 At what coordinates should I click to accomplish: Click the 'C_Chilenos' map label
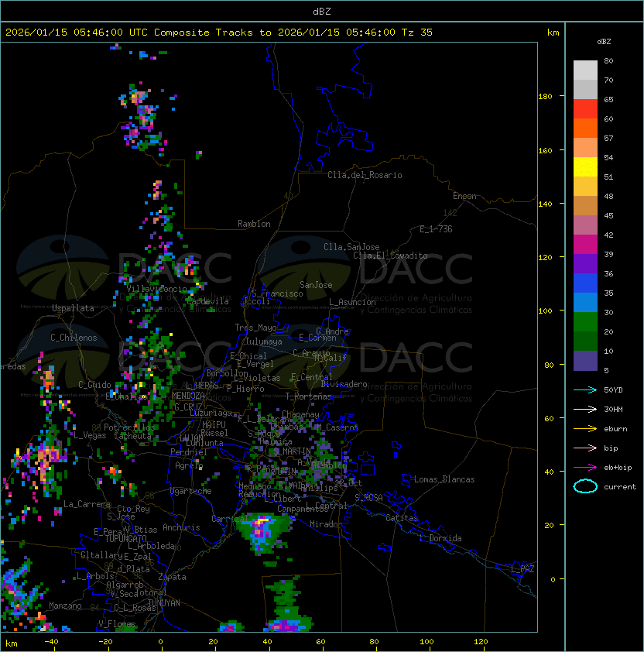pyautogui.click(x=74, y=338)
